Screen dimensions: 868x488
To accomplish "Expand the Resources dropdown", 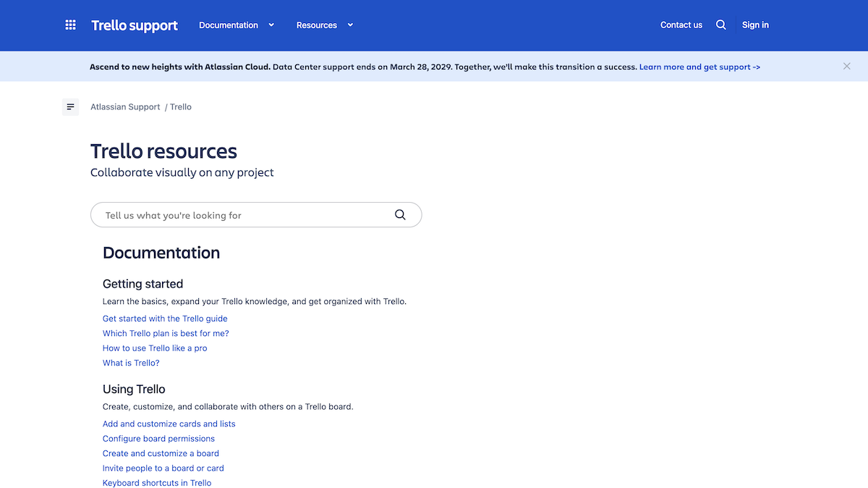I will pyautogui.click(x=349, y=25).
